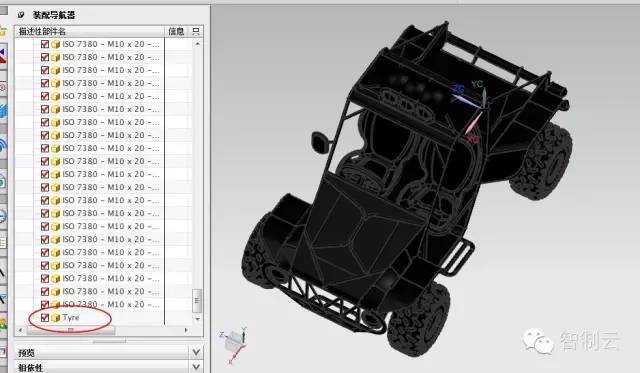The image size is (640, 373).
Task: Click the cube icon of topmost ISO 7380 row
Action: pyautogui.click(x=56, y=44)
